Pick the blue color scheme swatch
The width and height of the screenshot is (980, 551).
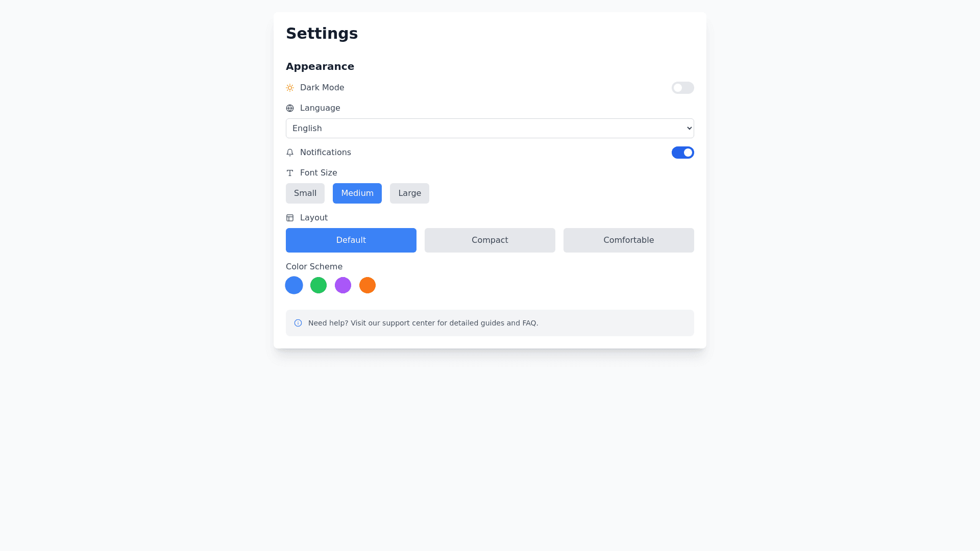294,285
